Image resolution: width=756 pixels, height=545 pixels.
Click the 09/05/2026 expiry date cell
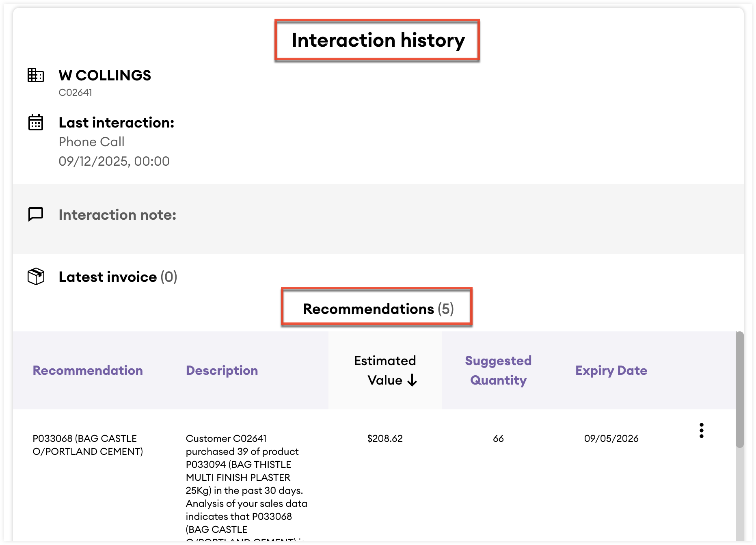(x=611, y=439)
